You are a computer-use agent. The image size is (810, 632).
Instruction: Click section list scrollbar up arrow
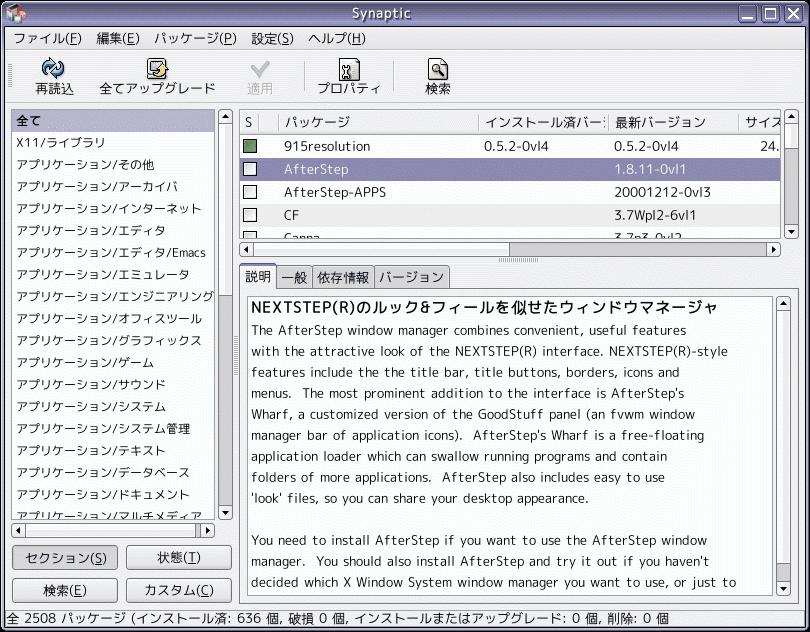pyautogui.click(x=225, y=116)
